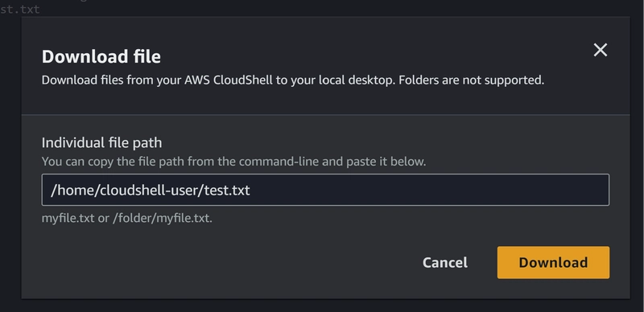Click the "Download file" dialog heading
The image size is (644, 312).
coord(101,56)
